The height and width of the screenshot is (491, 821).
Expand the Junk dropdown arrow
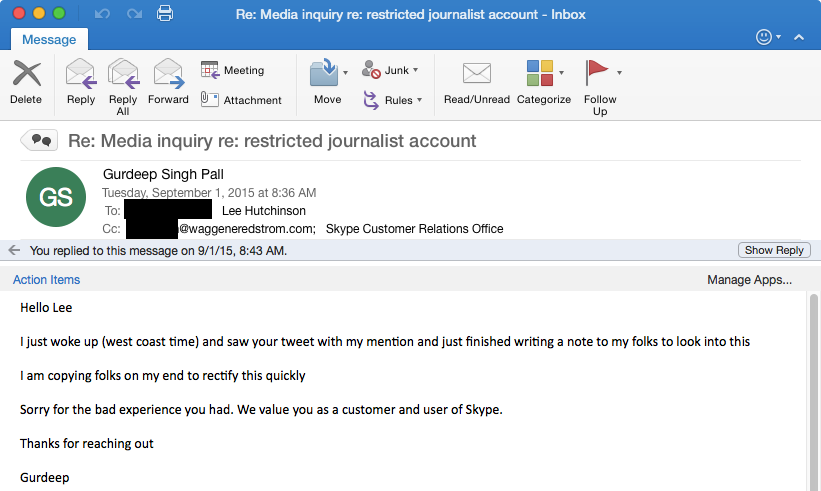click(x=416, y=70)
